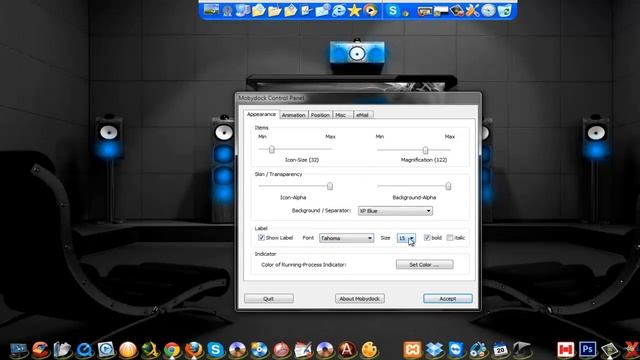Open Skype in the bottom dock
Screen dimensions: 640x360
coord(216,350)
